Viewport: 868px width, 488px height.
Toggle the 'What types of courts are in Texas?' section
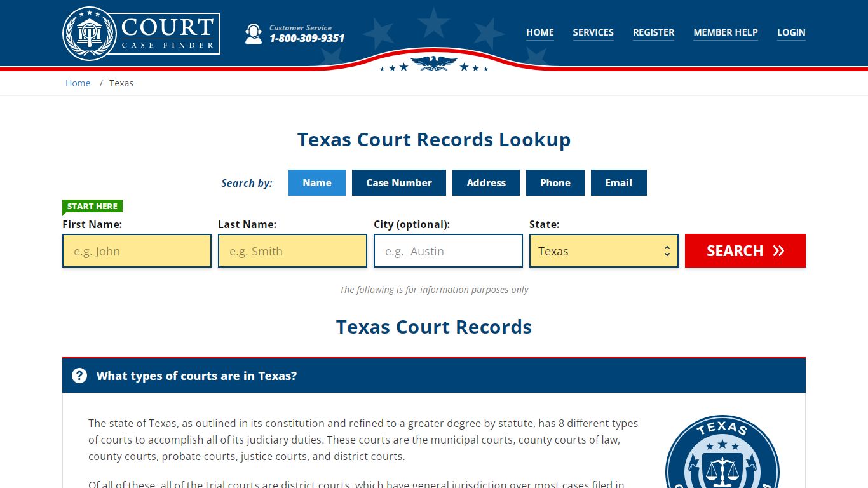(434, 376)
